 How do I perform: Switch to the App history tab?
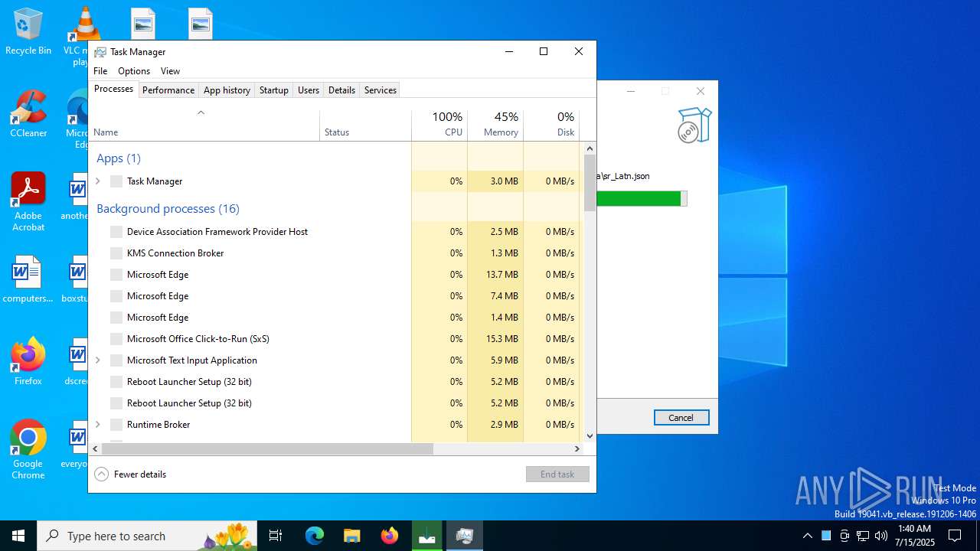click(x=227, y=90)
